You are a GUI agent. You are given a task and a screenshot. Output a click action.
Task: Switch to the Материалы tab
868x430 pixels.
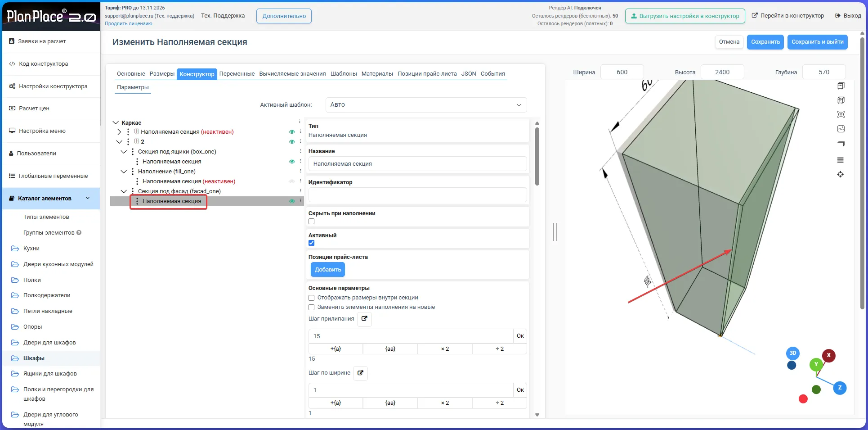377,74
